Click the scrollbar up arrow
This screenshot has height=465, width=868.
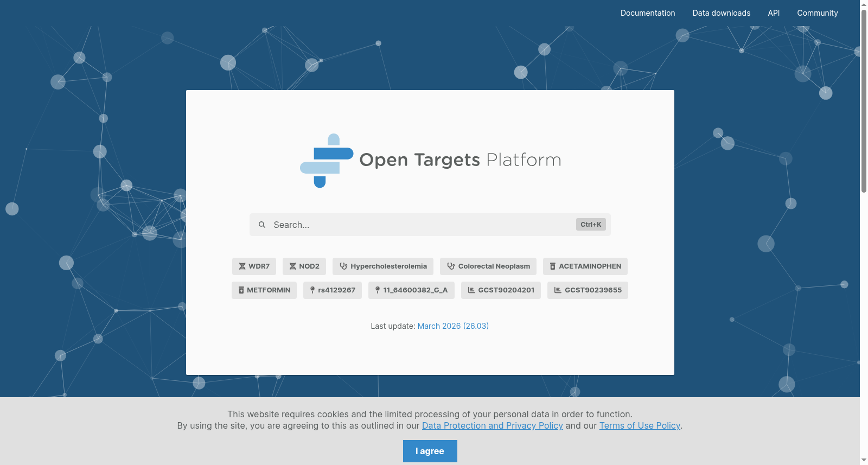pos(864,4)
